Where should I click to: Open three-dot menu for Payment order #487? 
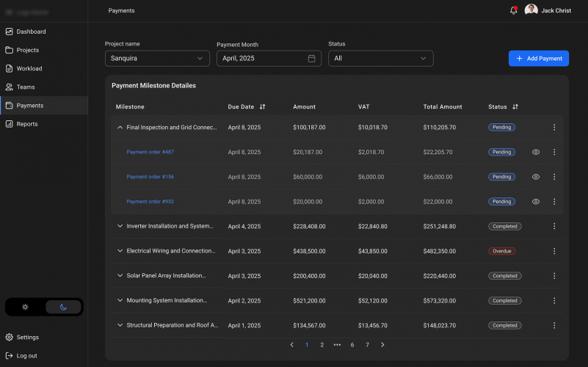(554, 152)
